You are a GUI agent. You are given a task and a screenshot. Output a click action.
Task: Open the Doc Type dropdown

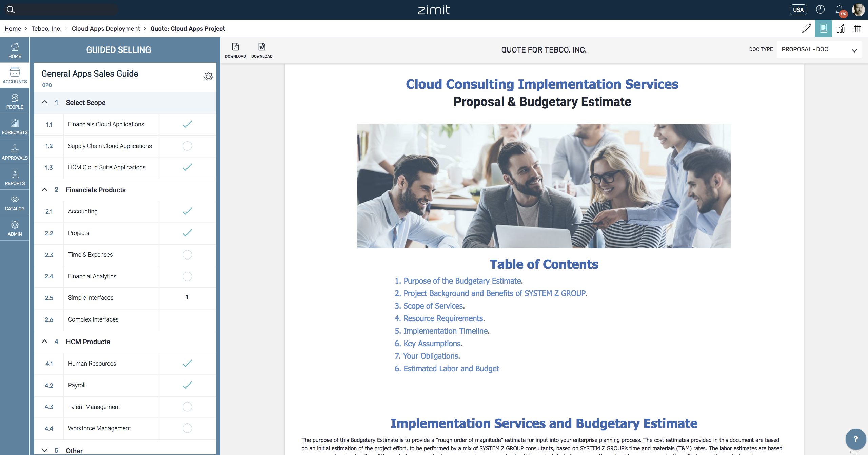tap(818, 50)
